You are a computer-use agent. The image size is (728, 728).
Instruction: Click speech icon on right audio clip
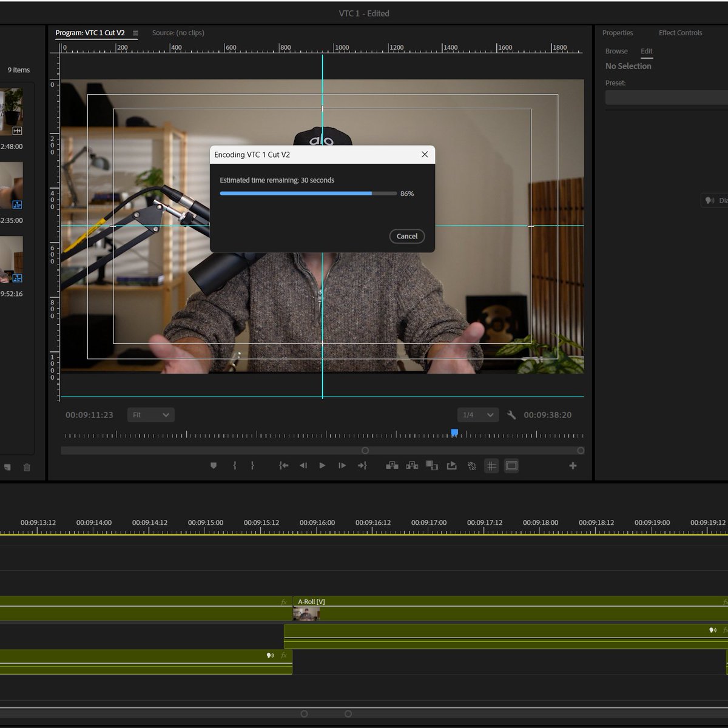(x=713, y=630)
